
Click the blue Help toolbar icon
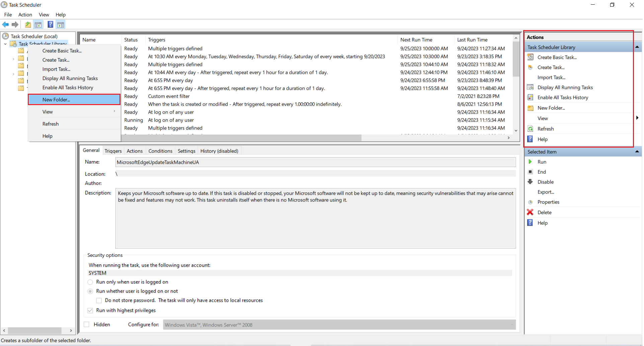coord(51,24)
